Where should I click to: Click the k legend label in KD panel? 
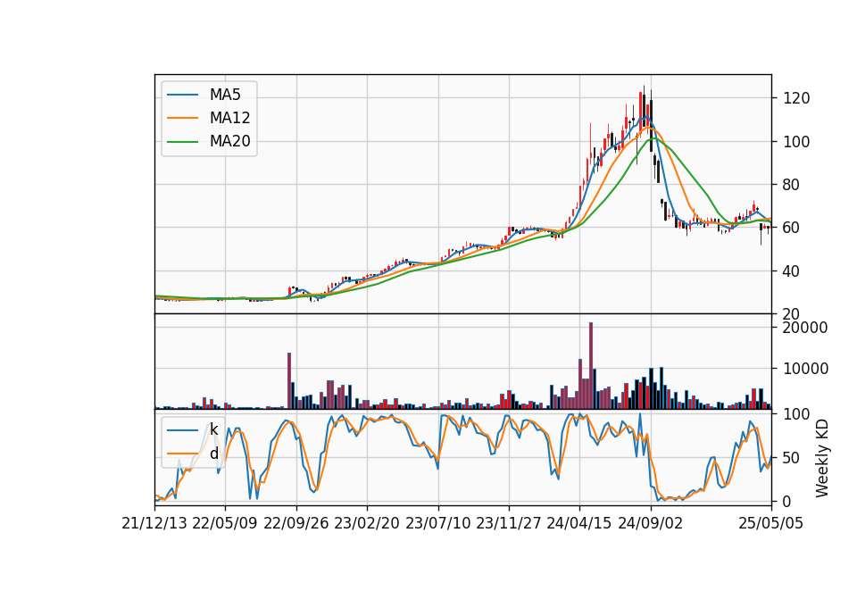tap(213, 430)
